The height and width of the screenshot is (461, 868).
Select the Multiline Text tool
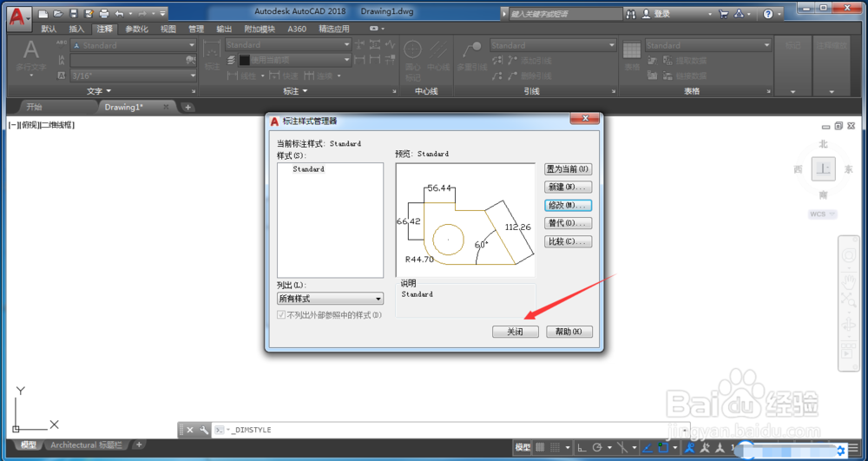coord(31,57)
